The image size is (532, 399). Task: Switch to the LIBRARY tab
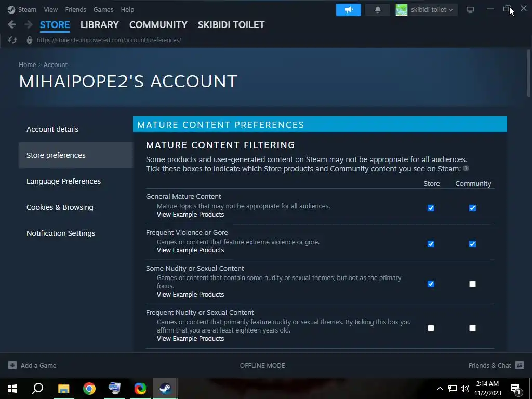pyautogui.click(x=100, y=25)
